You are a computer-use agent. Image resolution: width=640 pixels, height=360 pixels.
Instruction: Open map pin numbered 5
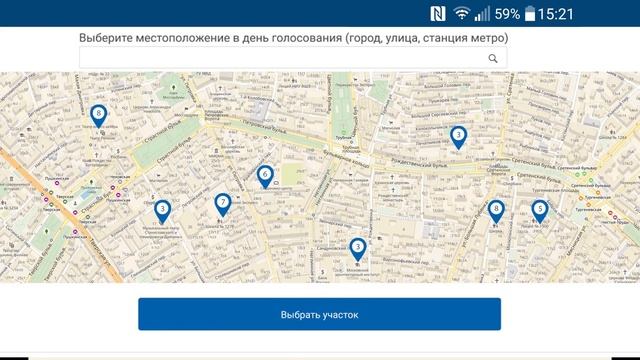point(540,211)
